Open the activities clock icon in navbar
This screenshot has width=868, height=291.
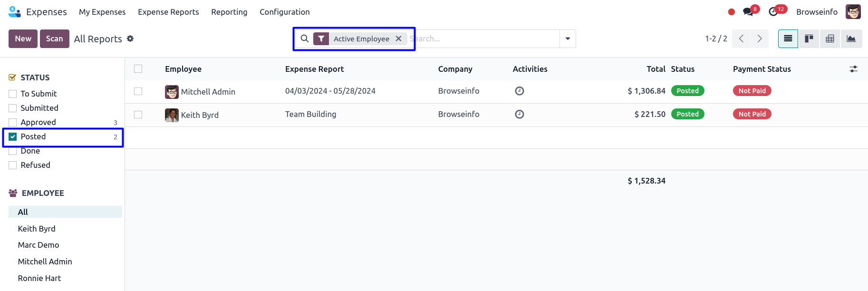[x=773, y=12]
